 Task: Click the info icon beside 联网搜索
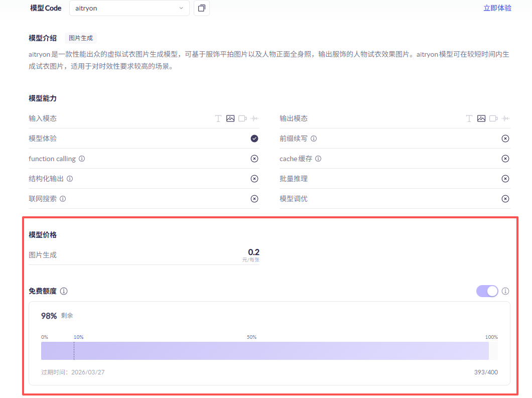pos(63,199)
